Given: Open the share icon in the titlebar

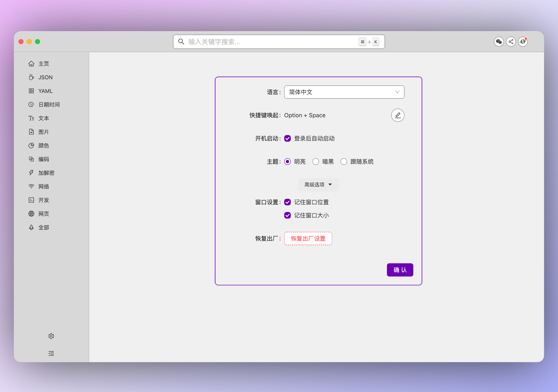Looking at the screenshot, I should pos(511,41).
